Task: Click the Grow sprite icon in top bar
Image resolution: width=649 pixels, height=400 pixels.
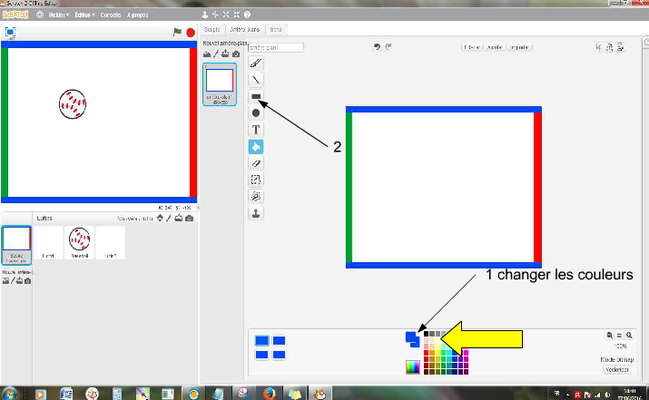Action: point(226,14)
